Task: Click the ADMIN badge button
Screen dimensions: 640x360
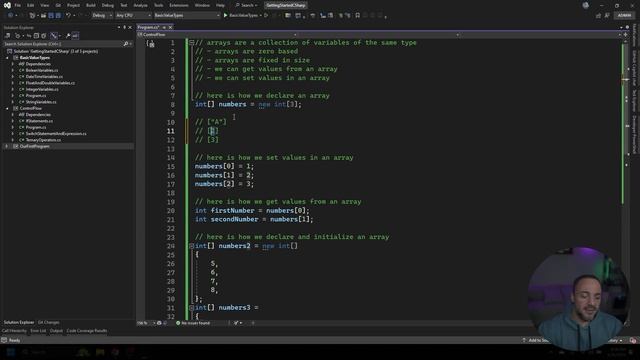Action: (x=624, y=16)
